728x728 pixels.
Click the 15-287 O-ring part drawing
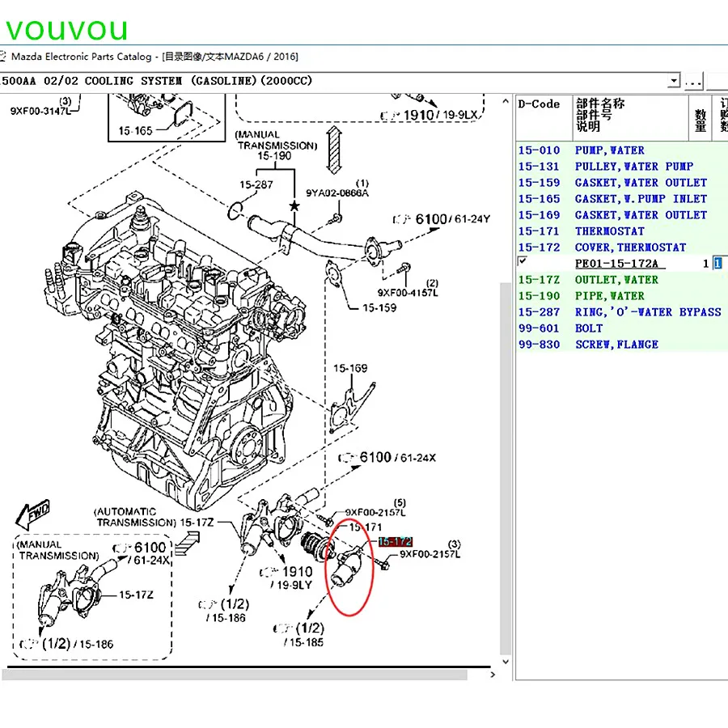coord(235,211)
